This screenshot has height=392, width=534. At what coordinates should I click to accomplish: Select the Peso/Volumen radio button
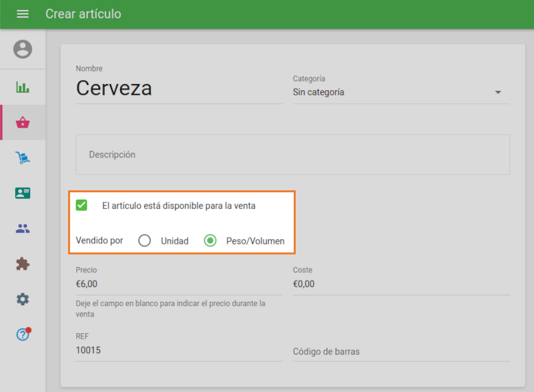(x=210, y=241)
